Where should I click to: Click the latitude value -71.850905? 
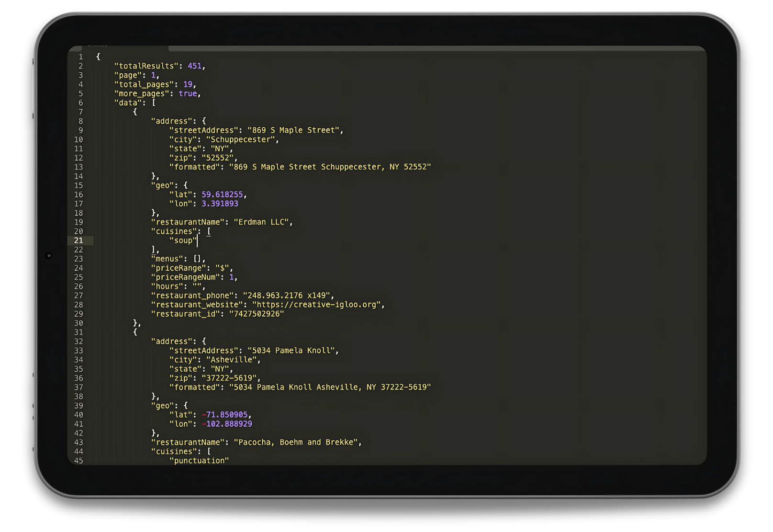coord(224,415)
